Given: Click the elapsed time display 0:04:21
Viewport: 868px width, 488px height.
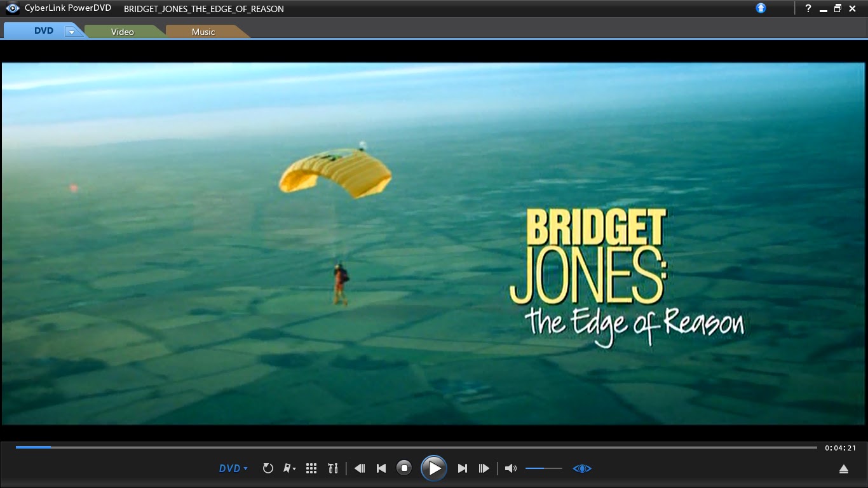Looking at the screenshot, I should (841, 448).
